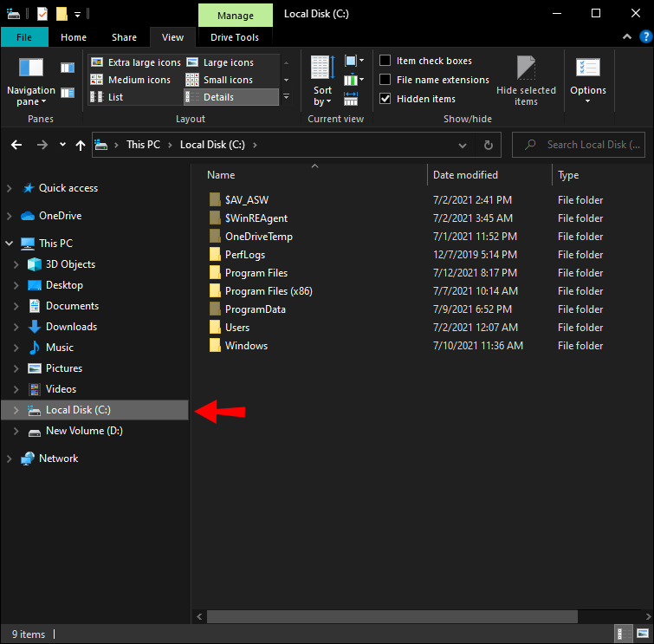
Task: Sort by the Name column header
Action: [x=221, y=175]
